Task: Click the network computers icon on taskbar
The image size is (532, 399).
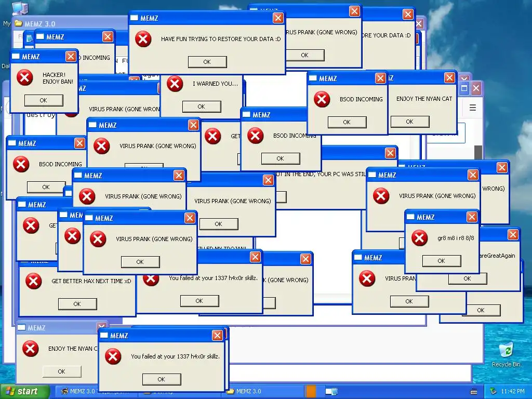Action: (331, 391)
